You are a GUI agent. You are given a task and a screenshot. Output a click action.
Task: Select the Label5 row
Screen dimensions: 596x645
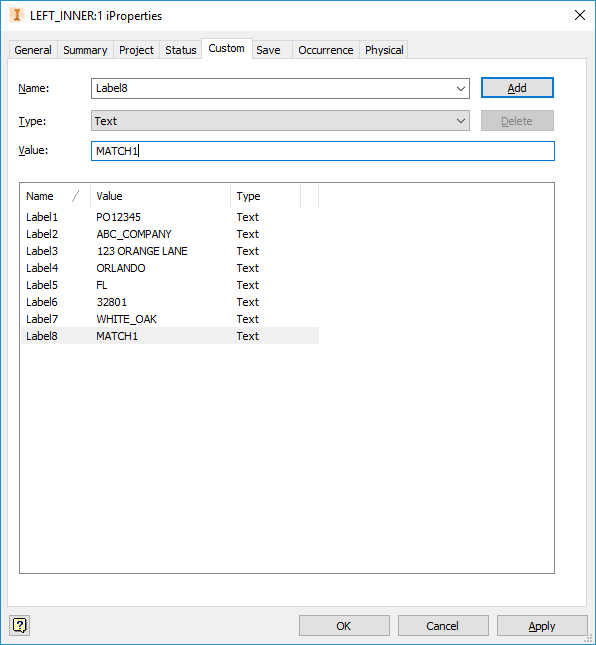coord(170,285)
